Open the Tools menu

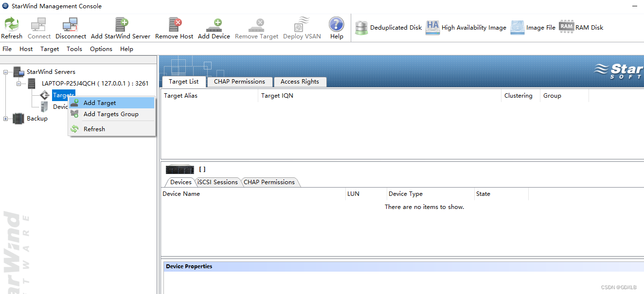[x=74, y=49]
